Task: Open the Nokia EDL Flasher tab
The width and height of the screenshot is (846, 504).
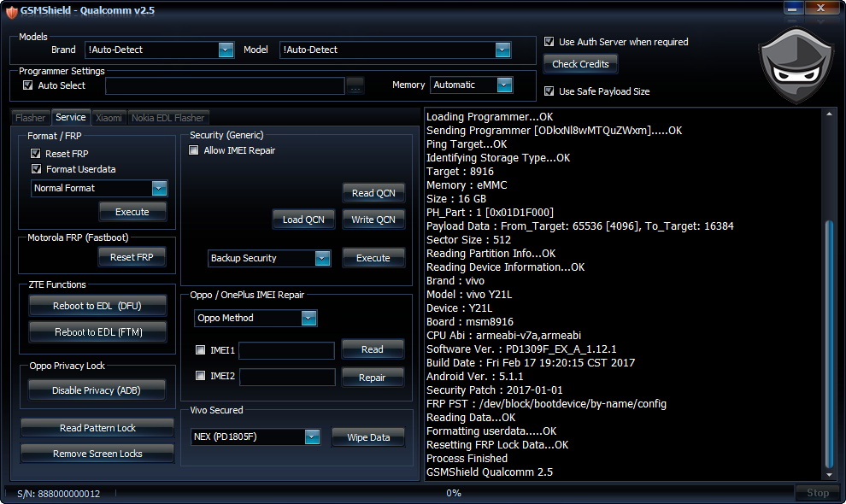Action: pyautogui.click(x=167, y=118)
